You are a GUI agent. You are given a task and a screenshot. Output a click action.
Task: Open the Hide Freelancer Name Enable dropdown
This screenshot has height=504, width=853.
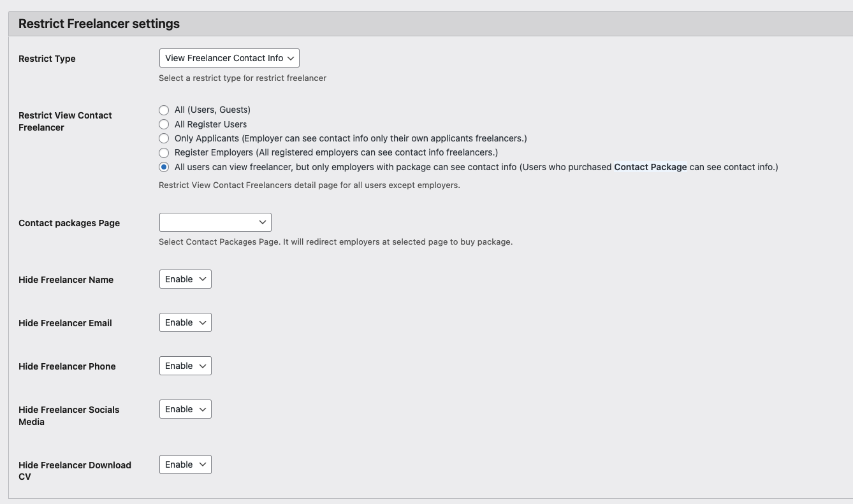click(x=185, y=279)
